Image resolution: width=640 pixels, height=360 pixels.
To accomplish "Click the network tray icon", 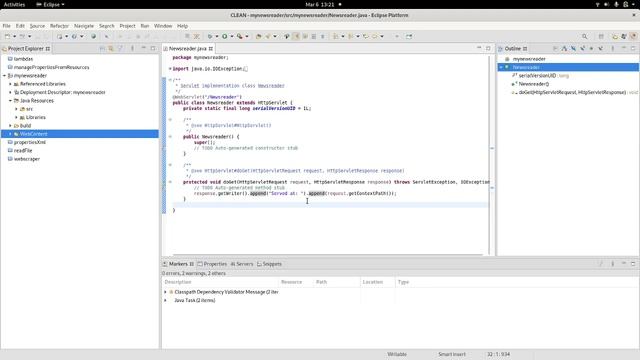I will click(598, 4).
